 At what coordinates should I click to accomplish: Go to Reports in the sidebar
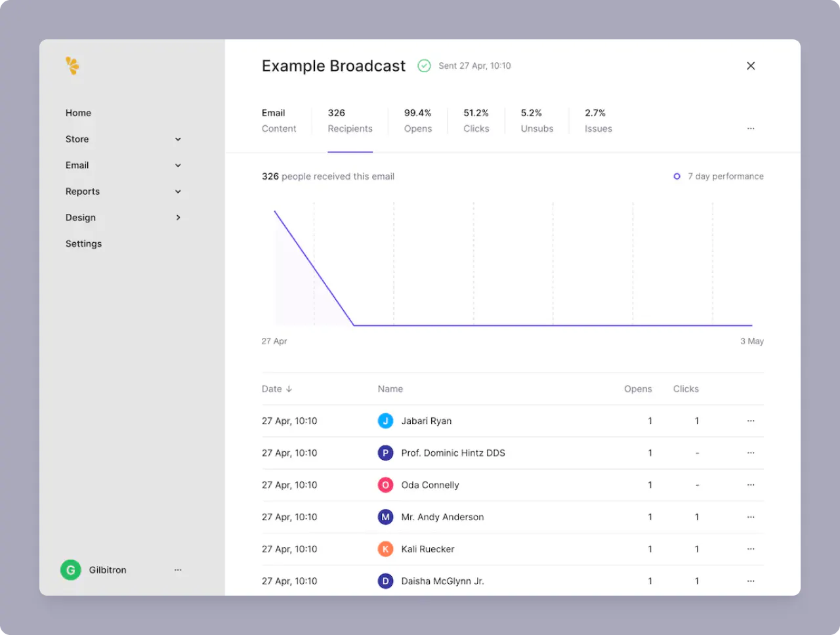pos(83,191)
